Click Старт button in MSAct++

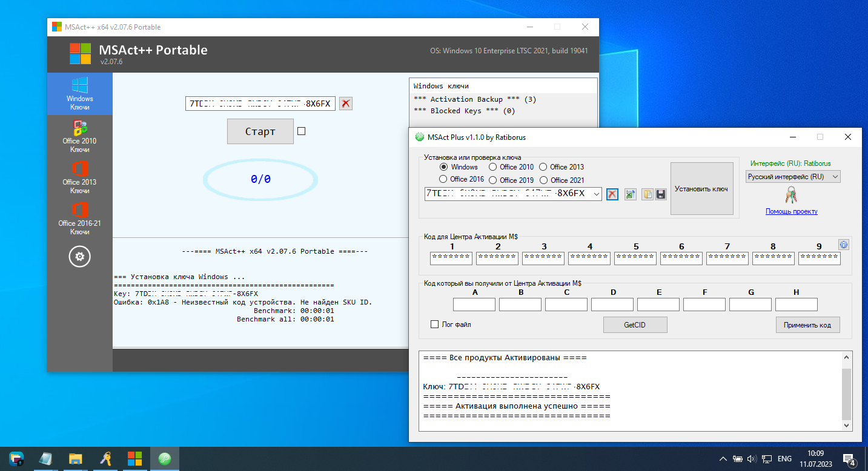[260, 131]
